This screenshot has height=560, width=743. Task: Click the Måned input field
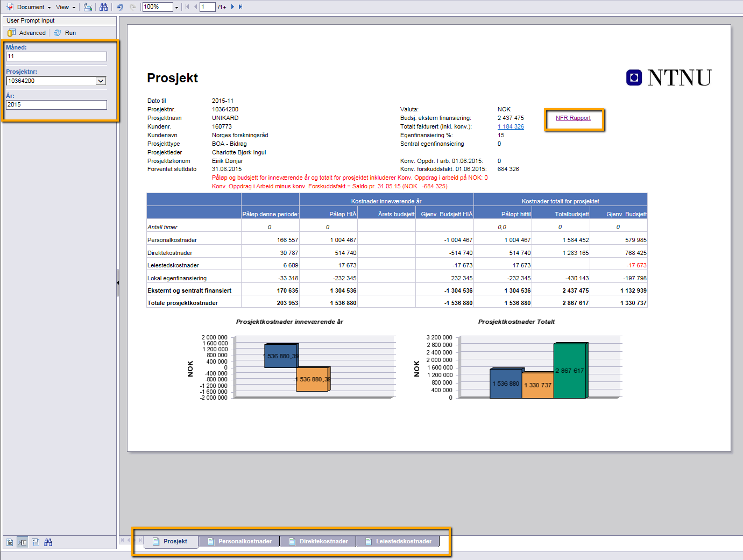(56, 56)
